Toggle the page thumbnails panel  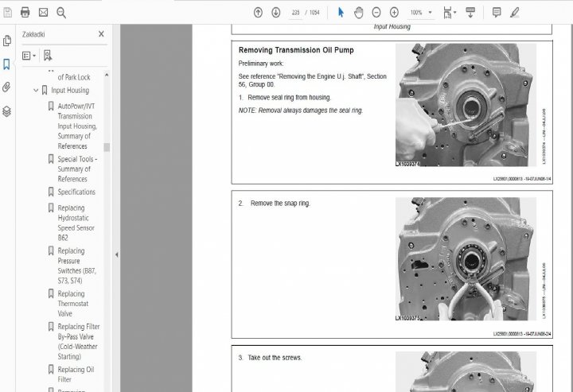[7, 41]
